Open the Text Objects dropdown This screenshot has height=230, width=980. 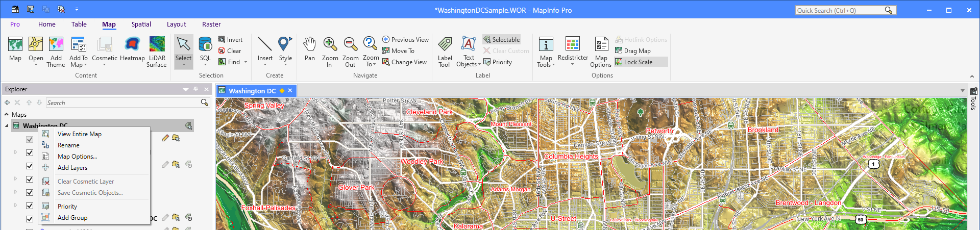[479, 65]
